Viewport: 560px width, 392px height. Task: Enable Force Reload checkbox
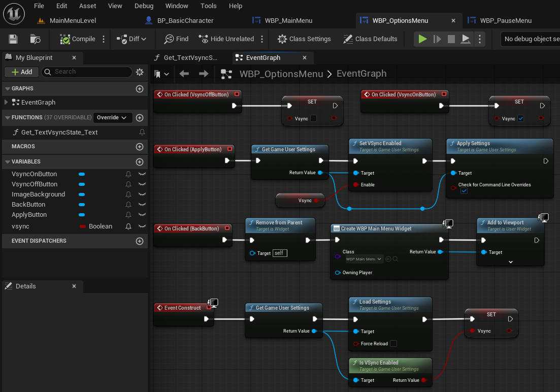point(393,344)
